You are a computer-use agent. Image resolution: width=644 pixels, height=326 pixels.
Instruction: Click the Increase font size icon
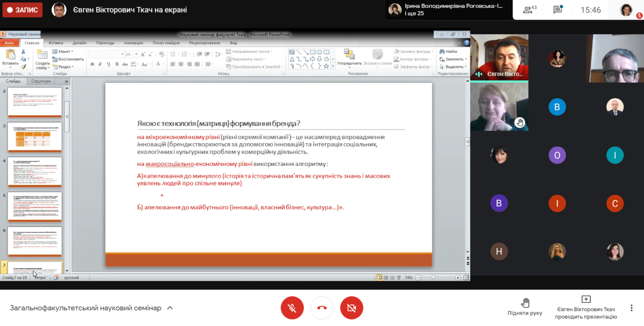tap(143, 54)
